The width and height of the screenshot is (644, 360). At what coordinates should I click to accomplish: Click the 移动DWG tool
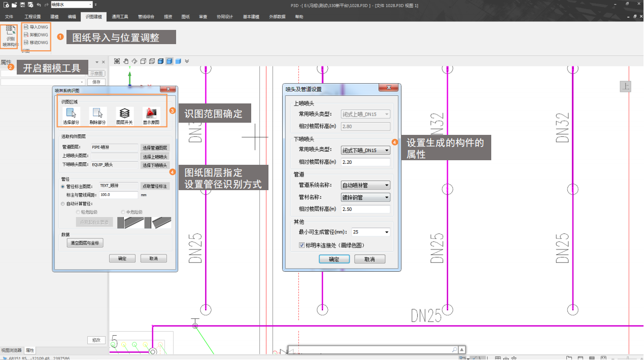(x=36, y=43)
